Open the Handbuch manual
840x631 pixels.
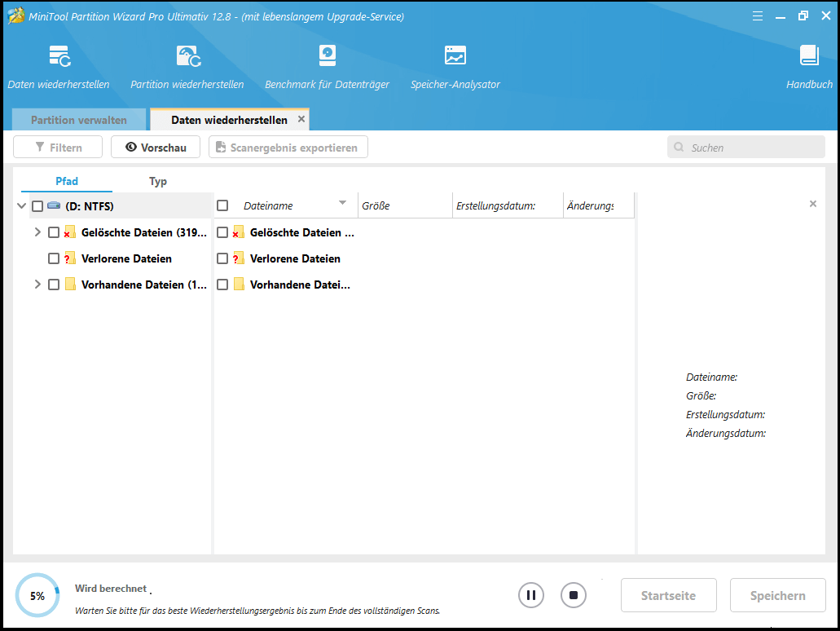tap(809, 67)
